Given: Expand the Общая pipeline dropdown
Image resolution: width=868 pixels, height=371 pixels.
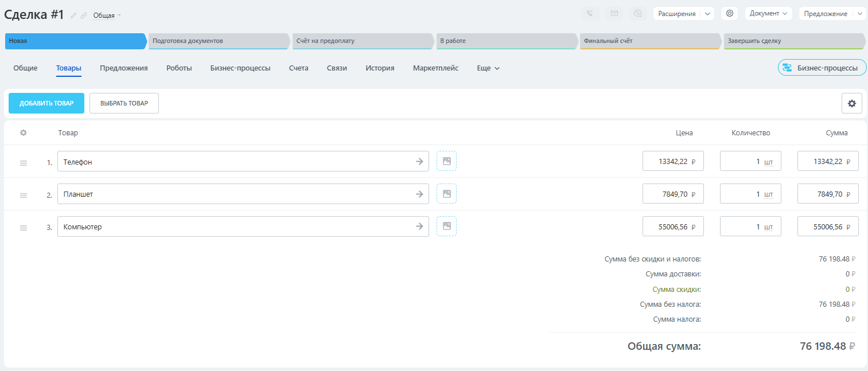Looking at the screenshot, I should pos(107,15).
